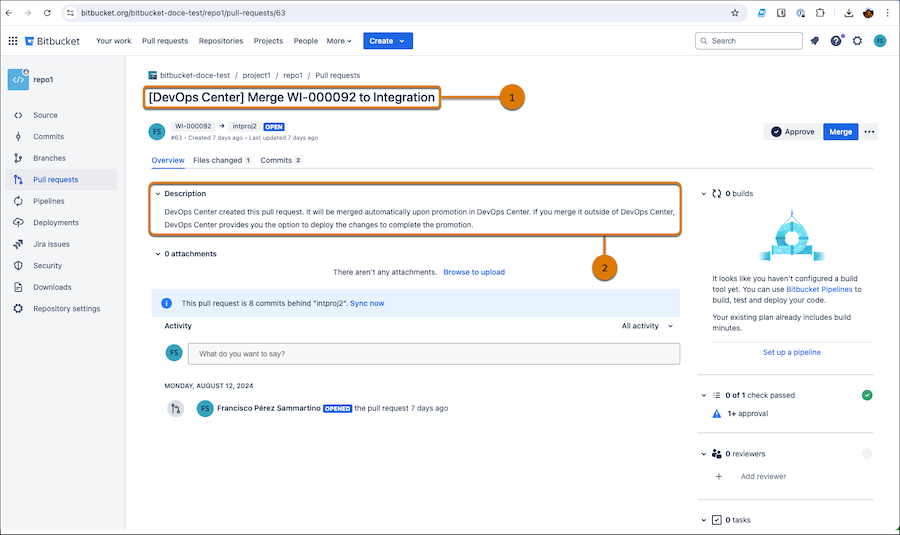Open the browser extensions puzzle icon

coord(820,13)
